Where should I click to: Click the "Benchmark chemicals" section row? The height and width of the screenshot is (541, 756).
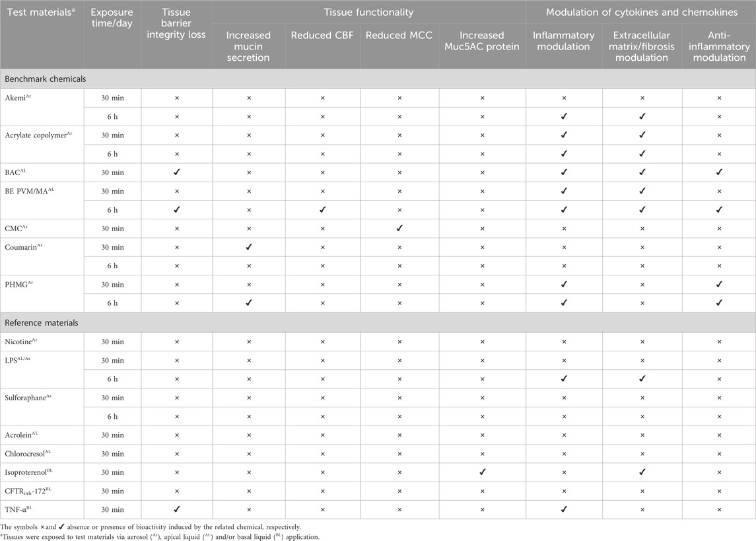click(x=378, y=79)
